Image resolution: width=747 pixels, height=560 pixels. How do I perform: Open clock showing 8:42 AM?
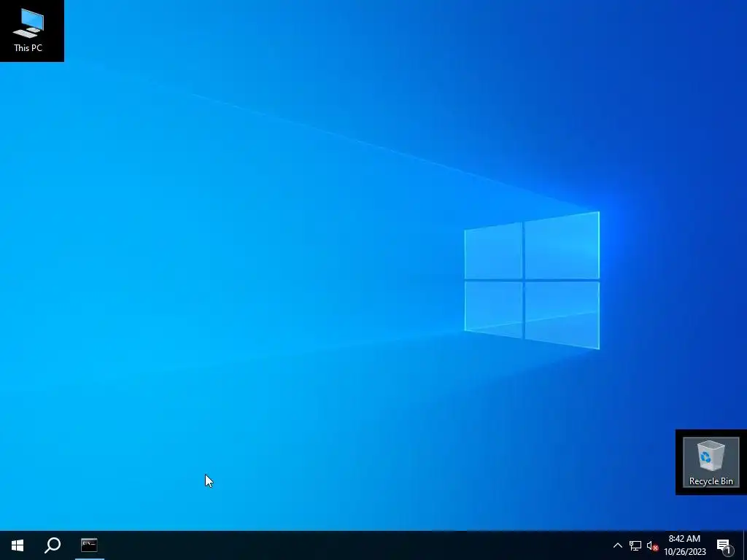[684, 545]
